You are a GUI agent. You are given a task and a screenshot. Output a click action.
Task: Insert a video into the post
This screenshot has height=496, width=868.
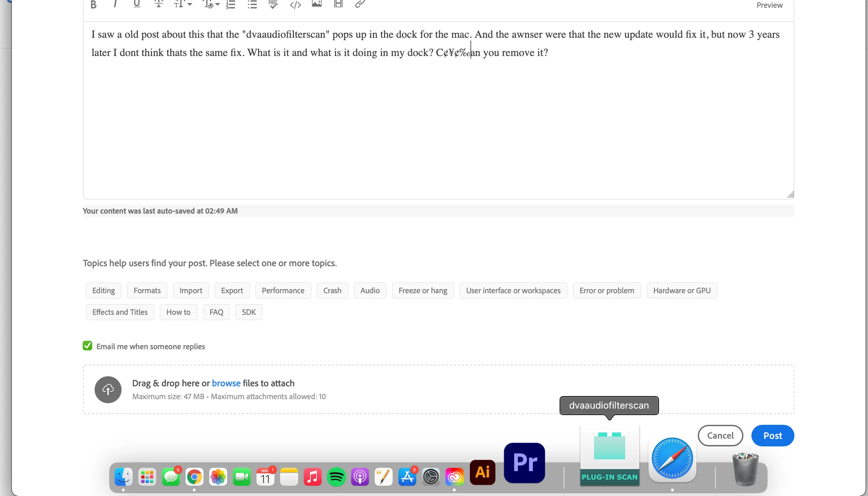click(x=338, y=4)
